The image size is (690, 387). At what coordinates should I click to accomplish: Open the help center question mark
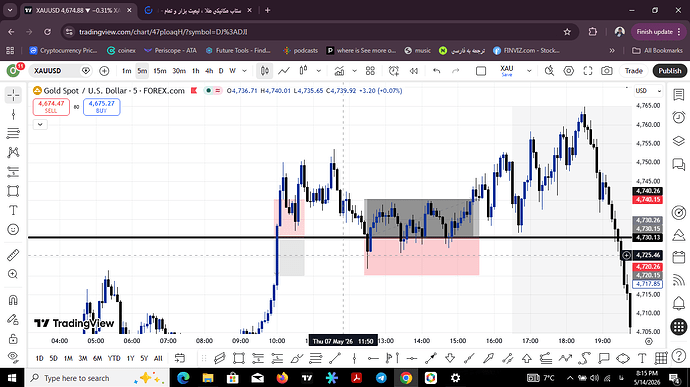click(x=679, y=355)
